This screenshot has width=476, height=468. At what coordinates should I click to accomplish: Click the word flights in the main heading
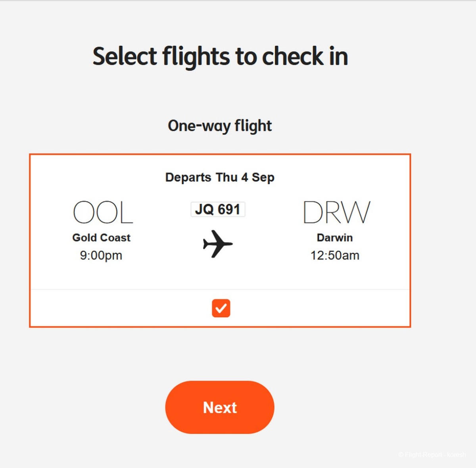[196, 56]
